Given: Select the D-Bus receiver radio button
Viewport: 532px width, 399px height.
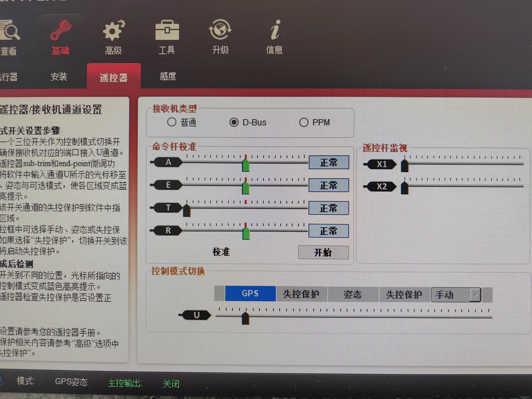Looking at the screenshot, I should [x=234, y=122].
